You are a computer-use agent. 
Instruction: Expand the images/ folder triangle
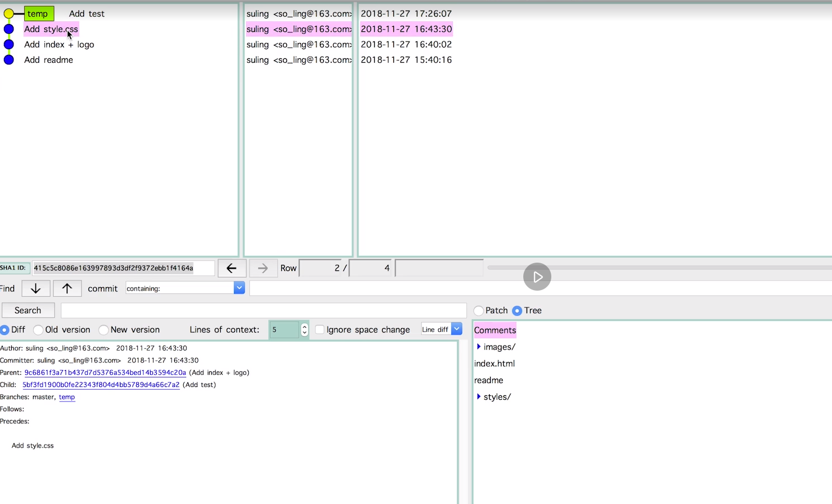[x=478, y=347]
